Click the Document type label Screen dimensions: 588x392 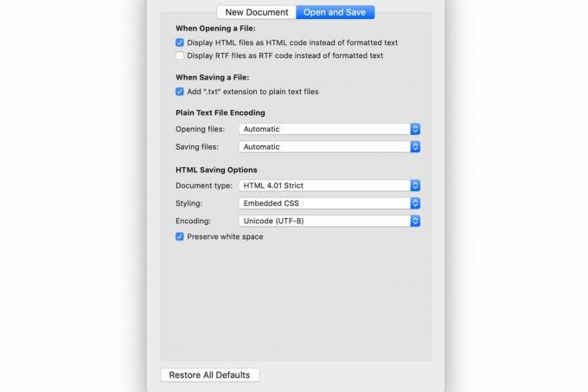click(204, 186)
